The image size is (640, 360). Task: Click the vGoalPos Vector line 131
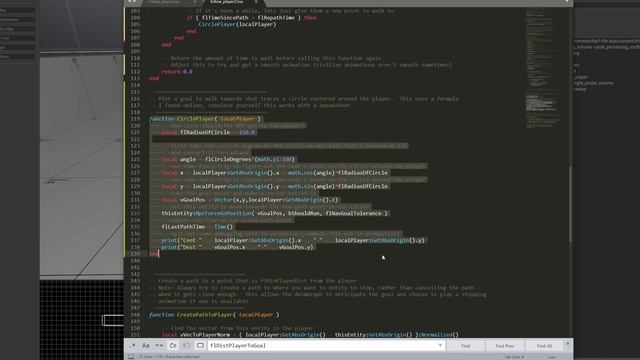pyautogui.click(x=250, y=200)
